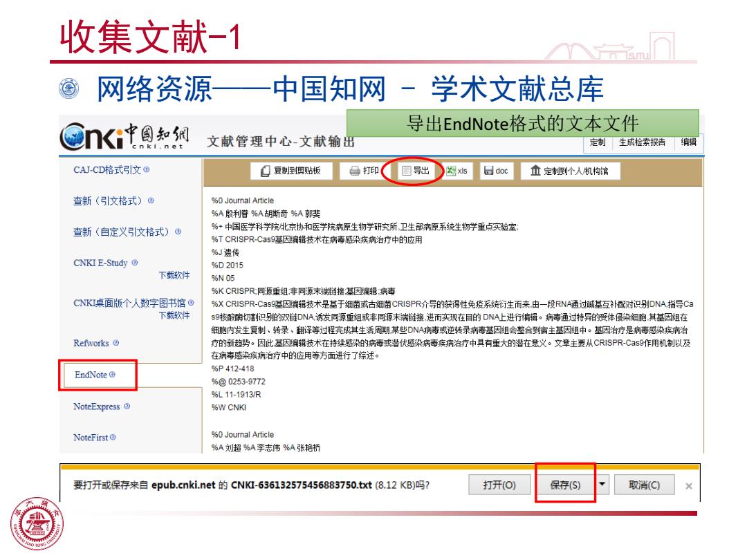Open help icon beside 查新（引文格式）
The height and width of the screenshot is (560, 747).
pyautogui.click(x=151, y=200)
